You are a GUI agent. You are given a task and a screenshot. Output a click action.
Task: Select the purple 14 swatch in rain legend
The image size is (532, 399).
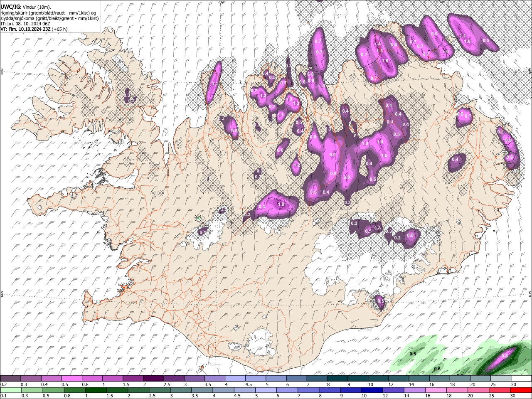[x=414, y=390]
